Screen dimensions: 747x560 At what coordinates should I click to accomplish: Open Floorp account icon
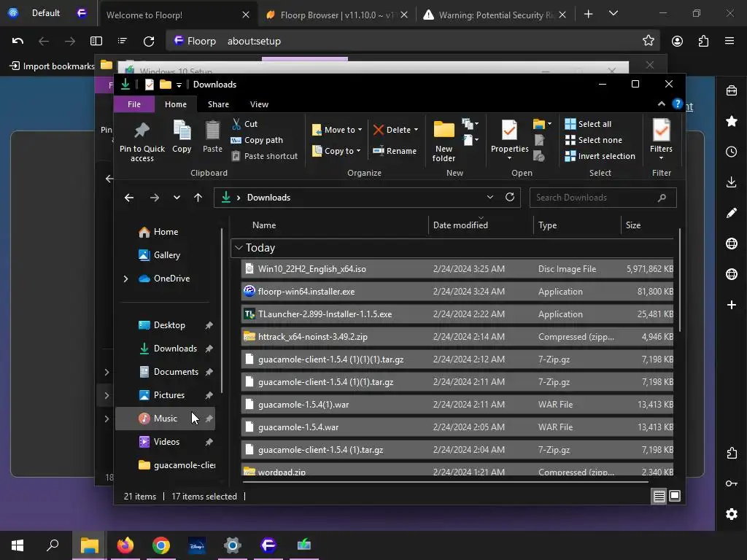pos(677,41)
